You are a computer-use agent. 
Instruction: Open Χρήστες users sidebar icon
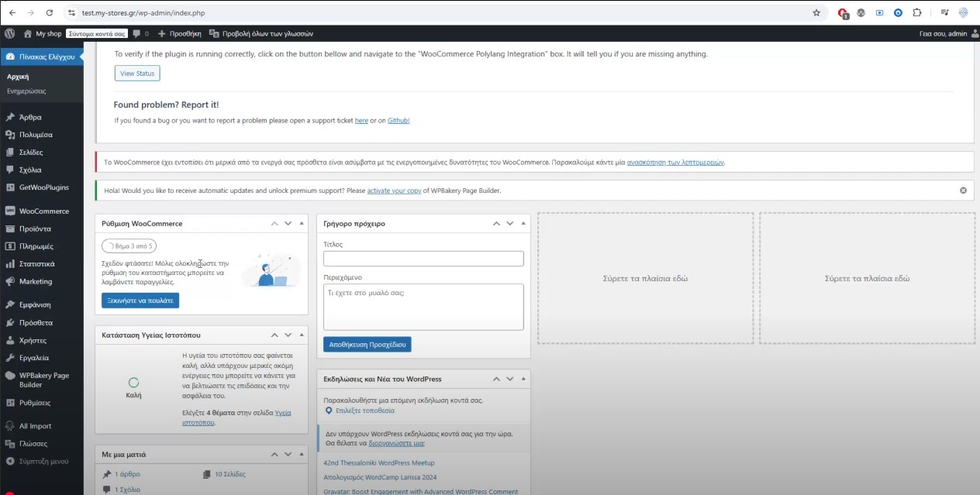coord(9,340)
